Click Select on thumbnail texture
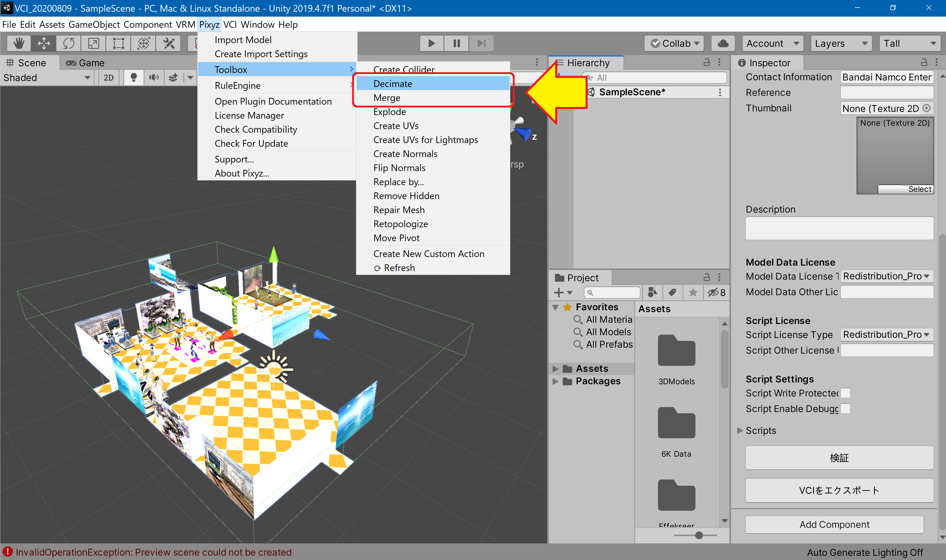Screen dimensions: 946x560 pos(906,189)
